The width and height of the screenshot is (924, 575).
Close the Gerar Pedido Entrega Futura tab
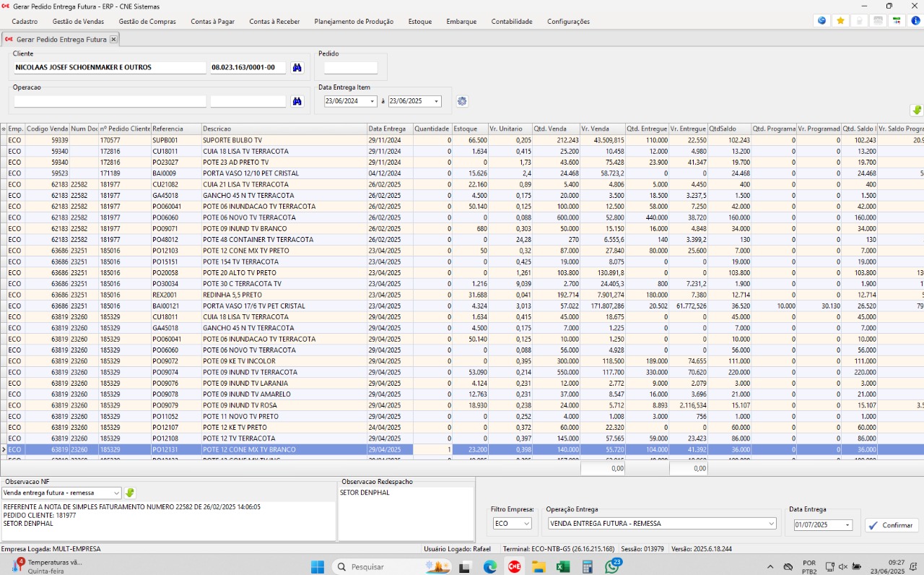[113, 39]
